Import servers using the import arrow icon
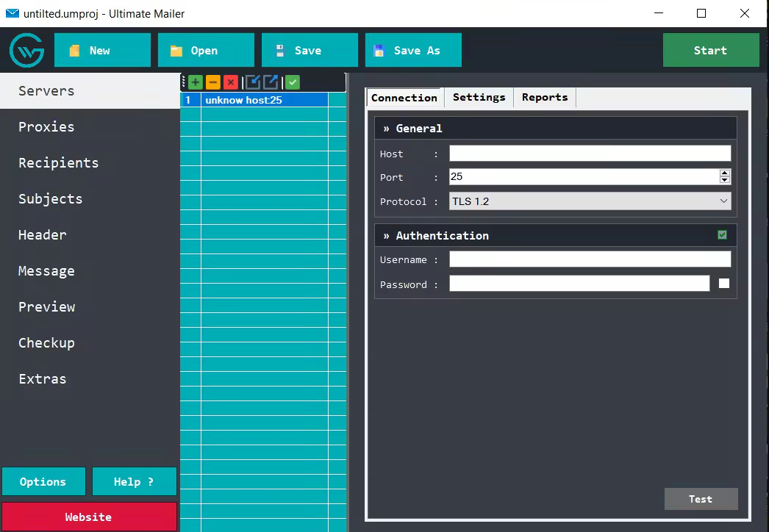This screenshot has height=532, width=769. pos(251,82)
